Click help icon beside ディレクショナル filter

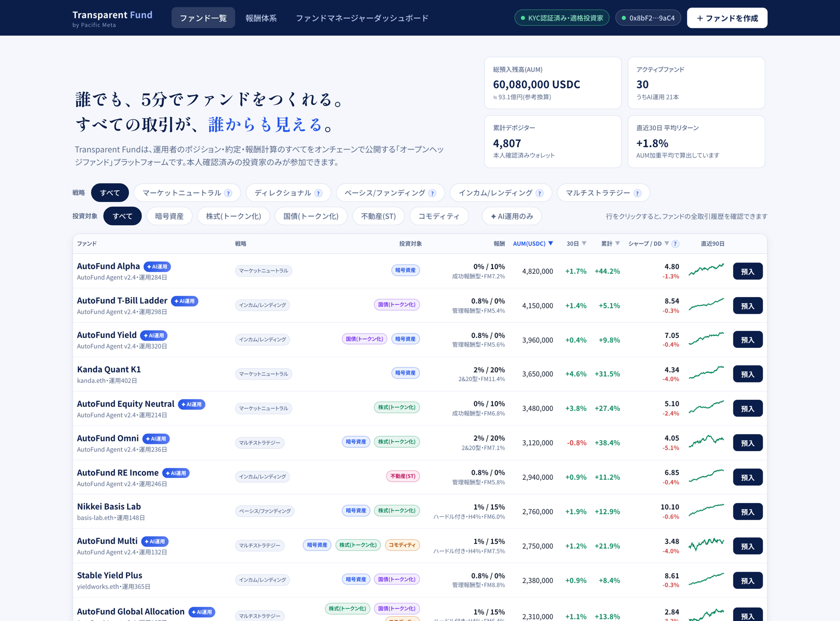click(318, 193)
